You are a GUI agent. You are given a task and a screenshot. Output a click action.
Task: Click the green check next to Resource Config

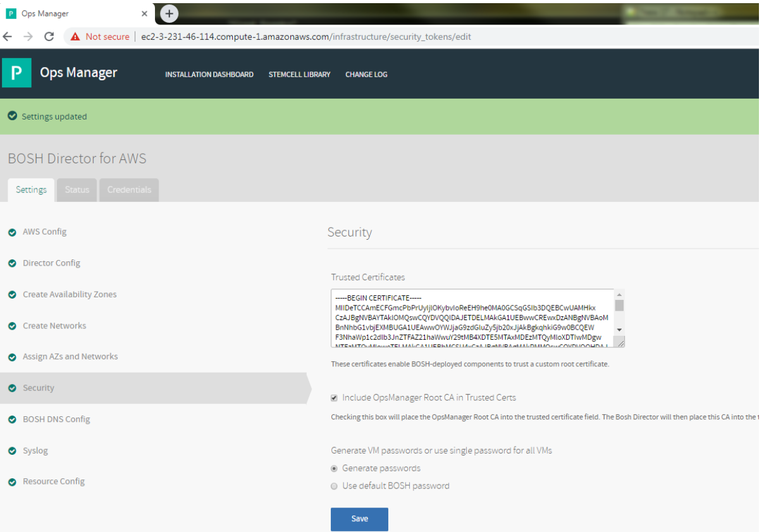[12, 482]
